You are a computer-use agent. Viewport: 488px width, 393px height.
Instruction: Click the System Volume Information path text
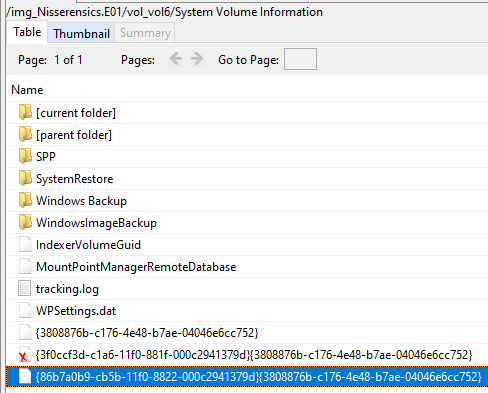point(249,12)
